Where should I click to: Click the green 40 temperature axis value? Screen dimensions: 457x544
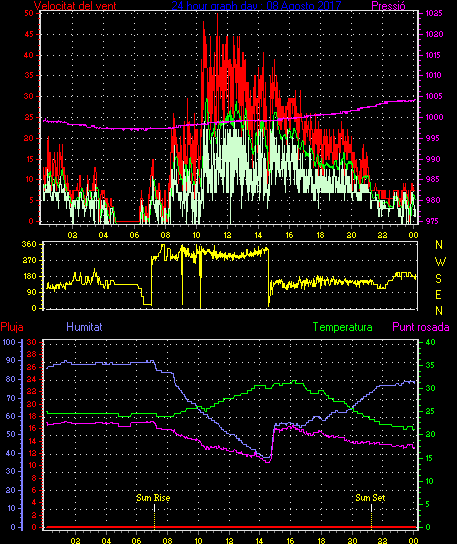click(x=430, y=342)
